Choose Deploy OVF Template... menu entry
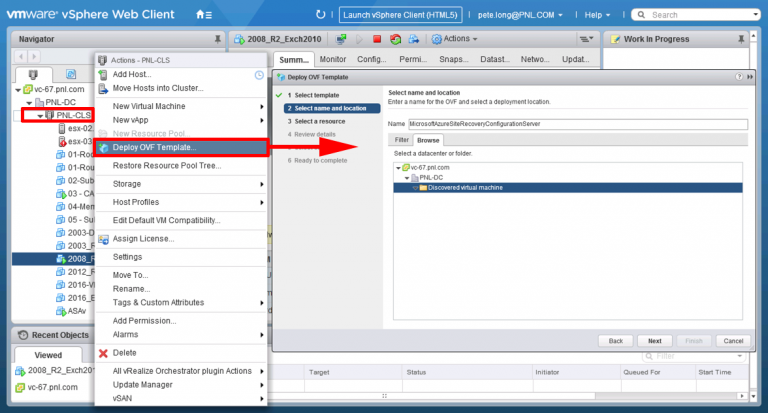Viewport: 768px width, 413px height. (181, 147)
